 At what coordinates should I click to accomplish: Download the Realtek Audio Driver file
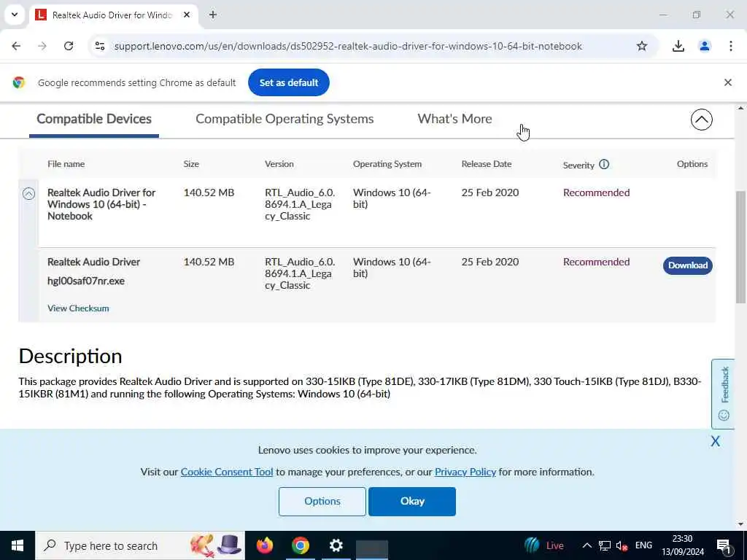(x=687, y=265)
